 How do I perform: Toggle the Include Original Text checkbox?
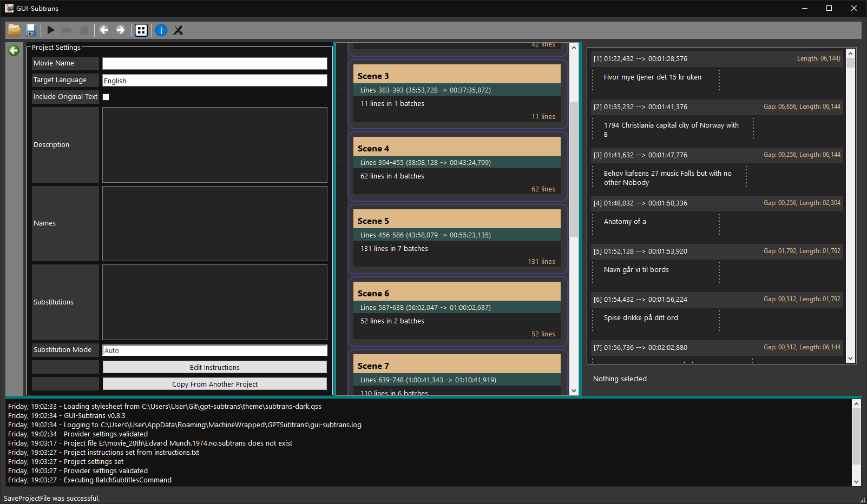(x=106, y=97)
